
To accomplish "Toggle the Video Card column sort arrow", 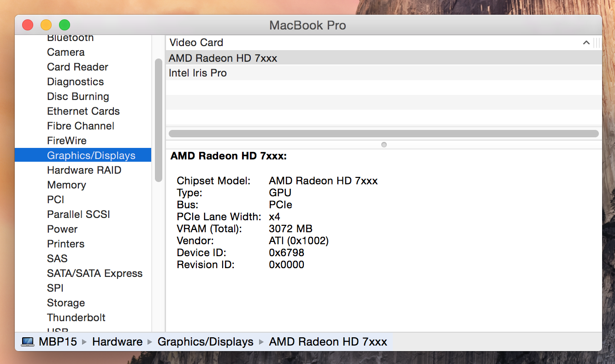I will (x=586, y=43).
